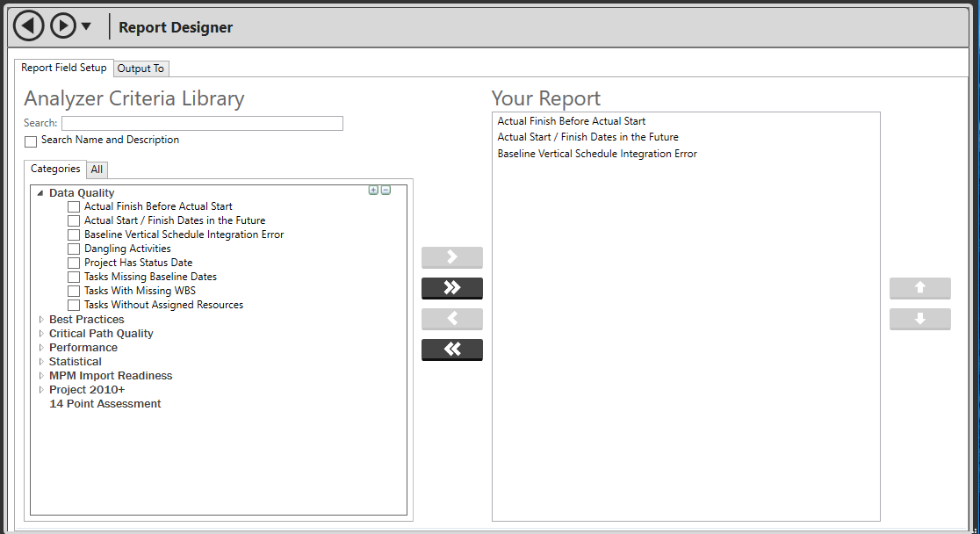980x534 pixels.
Task: Enable Search Name and Description checkbox
Action: coord(31,141)
